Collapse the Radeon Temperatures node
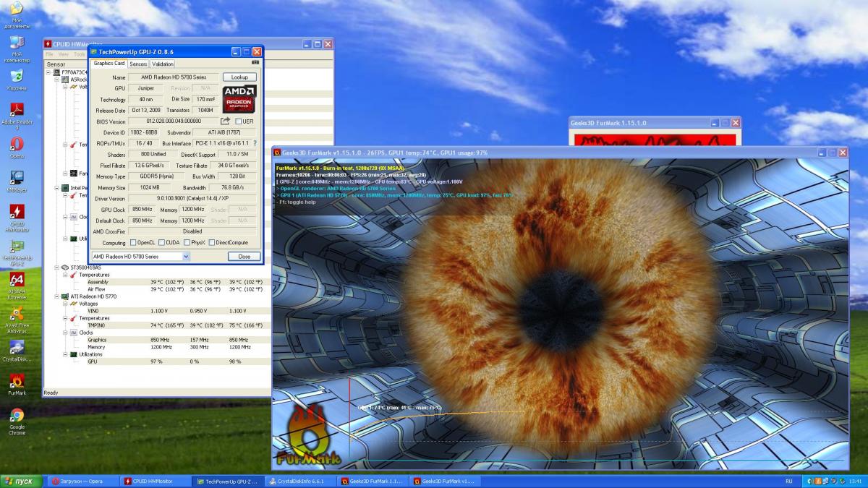 (65, 318)
